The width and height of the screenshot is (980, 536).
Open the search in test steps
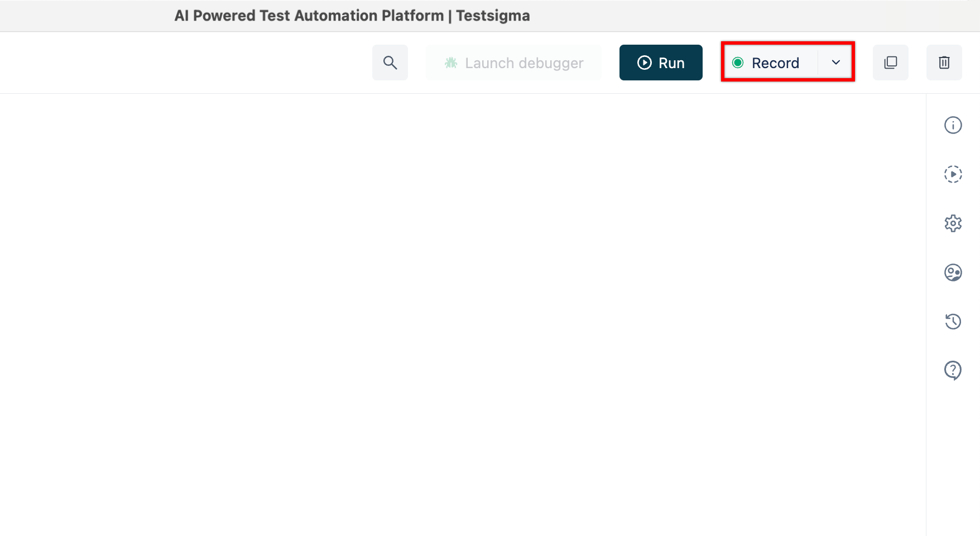click(x=390, y=63)
